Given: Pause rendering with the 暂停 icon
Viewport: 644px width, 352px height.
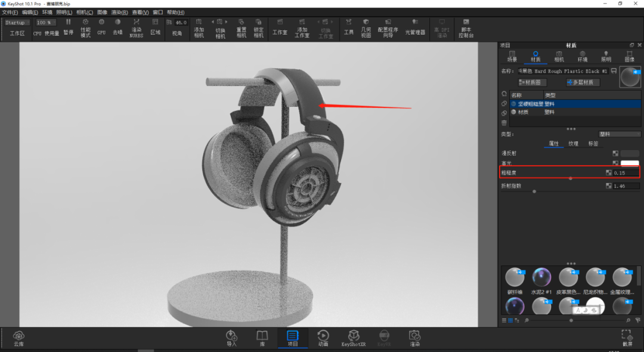Looking at the screenshot, I should [x=68, y=27].
